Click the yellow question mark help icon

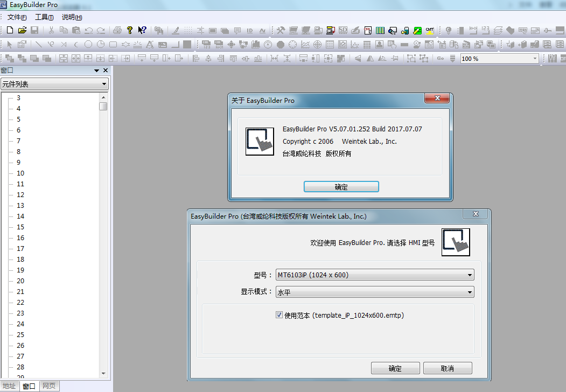tap(129, 30)
